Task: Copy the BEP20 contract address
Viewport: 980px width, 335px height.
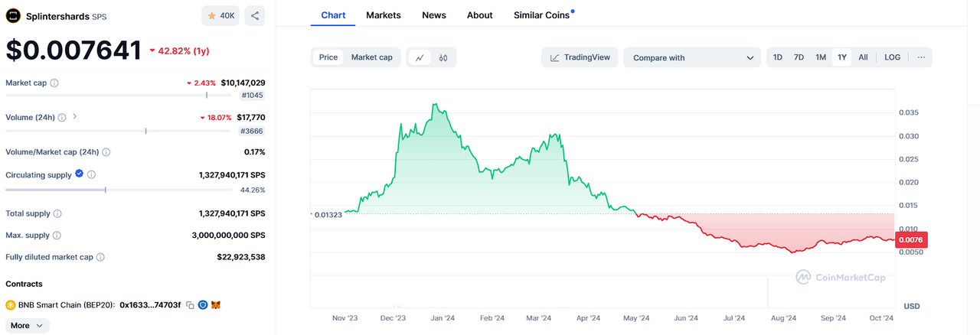Action: pyautogui.click(x=190, y=305)
